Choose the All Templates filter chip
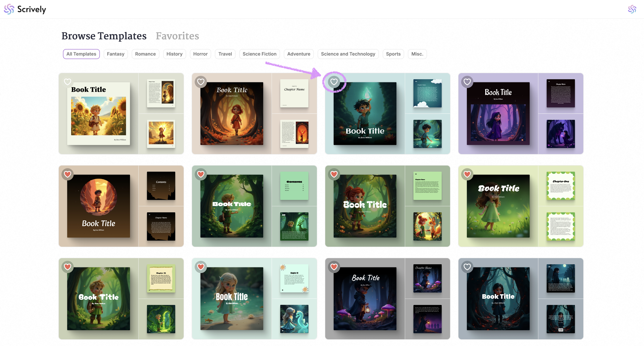 [x=81, y=54]
